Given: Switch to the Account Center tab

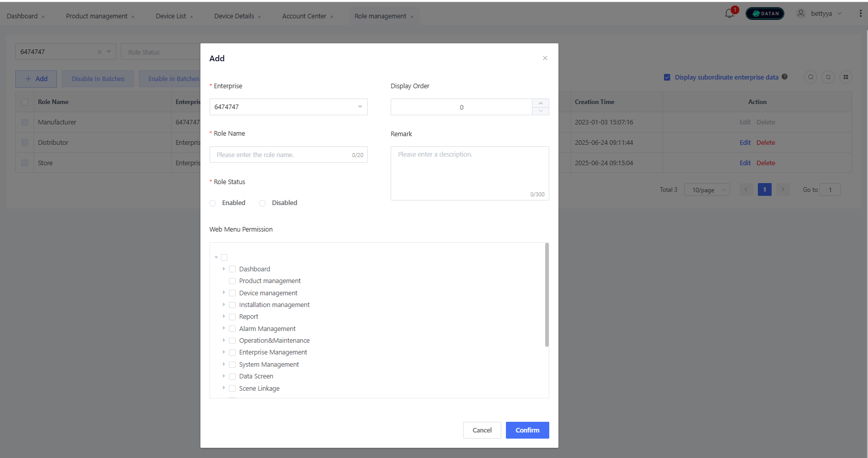Looking at the screenshot, I should tap(304, 16).
